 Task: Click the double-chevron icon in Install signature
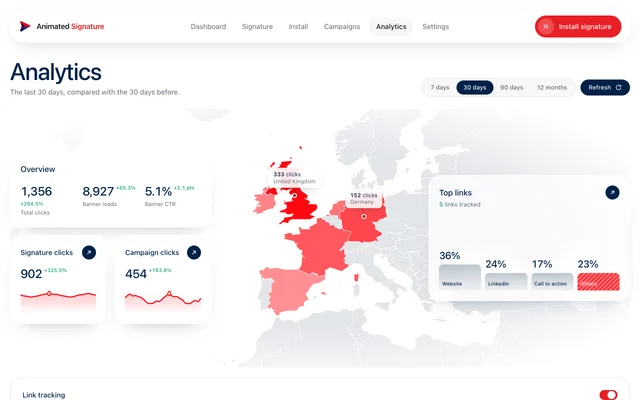click(x=546, y=27)
